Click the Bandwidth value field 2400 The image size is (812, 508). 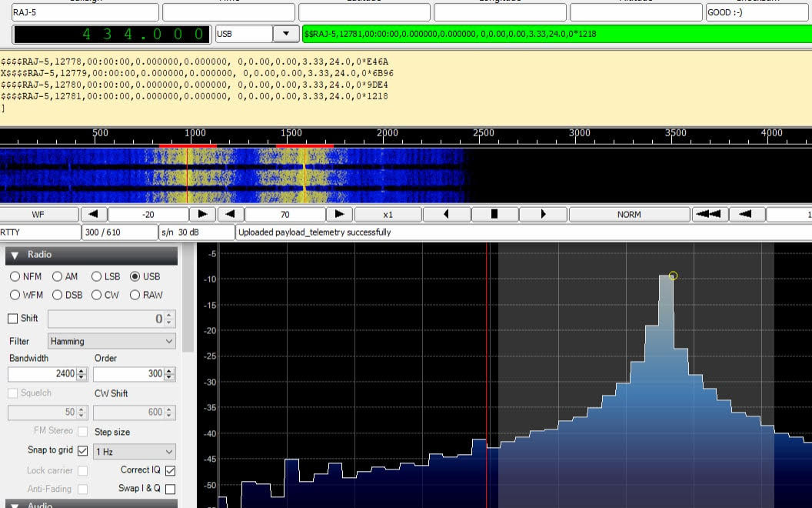click(42, 374)
